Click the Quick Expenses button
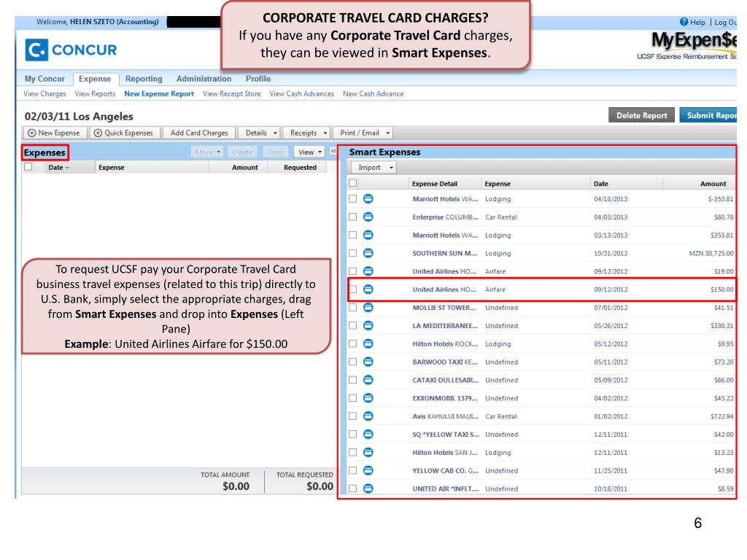 point(123,133)
